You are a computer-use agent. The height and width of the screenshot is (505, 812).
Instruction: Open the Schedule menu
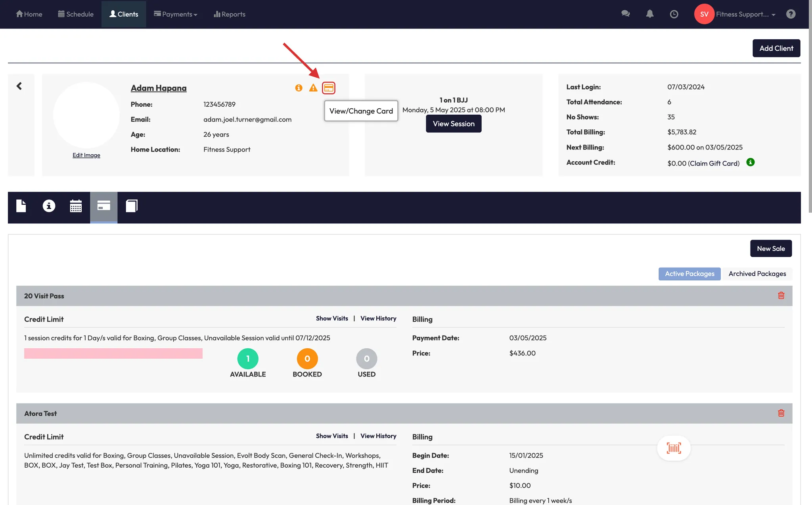[x=76, y=14]
